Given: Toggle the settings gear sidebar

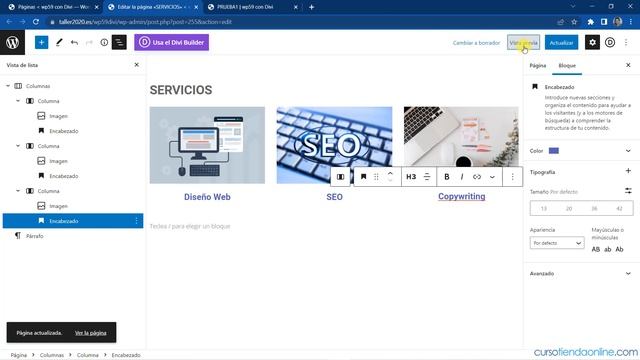Looking at the screenshot, I should pyautogui.click(x=592, y=42).
